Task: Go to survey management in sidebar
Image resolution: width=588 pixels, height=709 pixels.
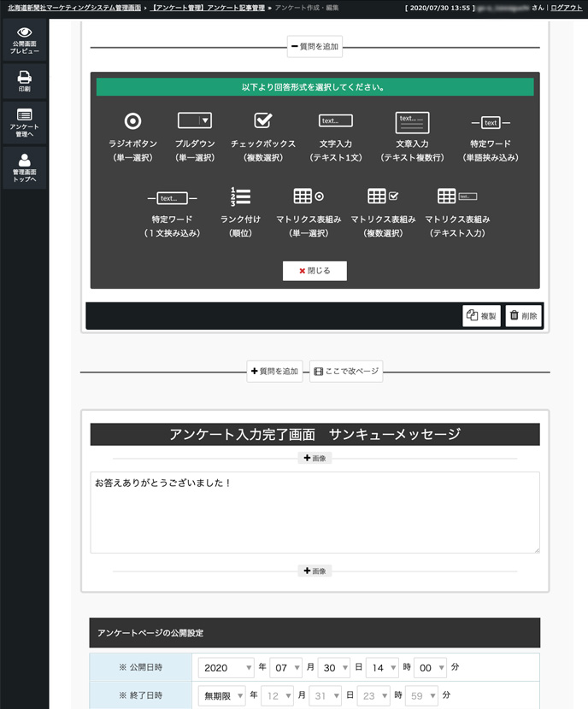Action: tap(25, 122)
